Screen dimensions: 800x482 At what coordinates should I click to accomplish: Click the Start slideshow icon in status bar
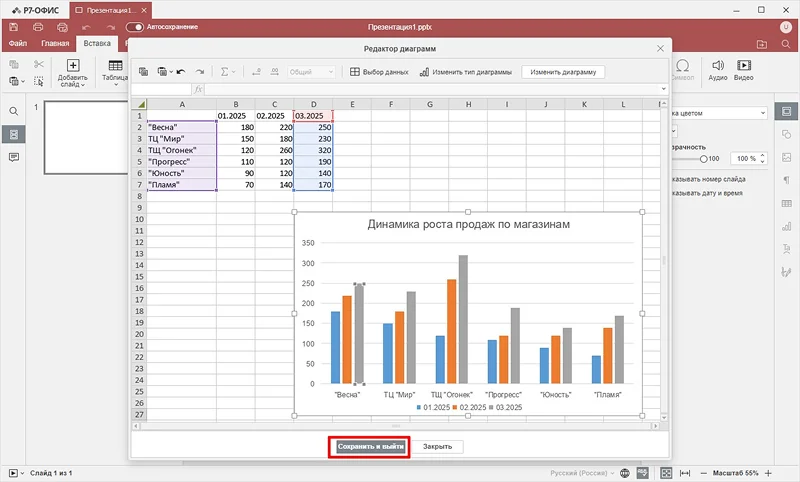[13, 473]
